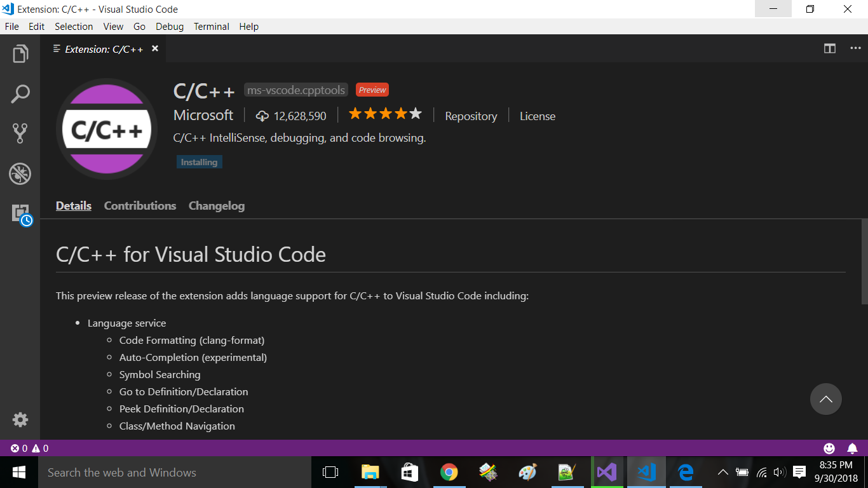Open the Go menu
Screen dimensions: 868x488
pyautogui.click(x=140, y=27)
